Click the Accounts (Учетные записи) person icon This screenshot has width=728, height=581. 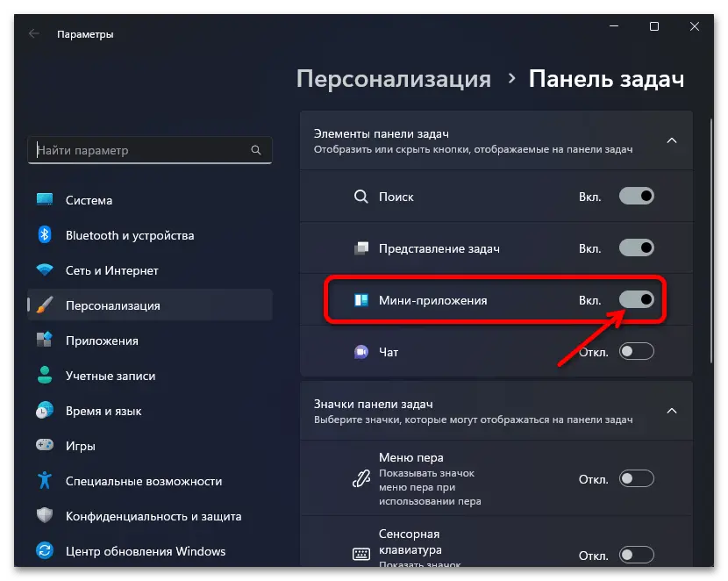pyautogui.click(x=45, y=376)
